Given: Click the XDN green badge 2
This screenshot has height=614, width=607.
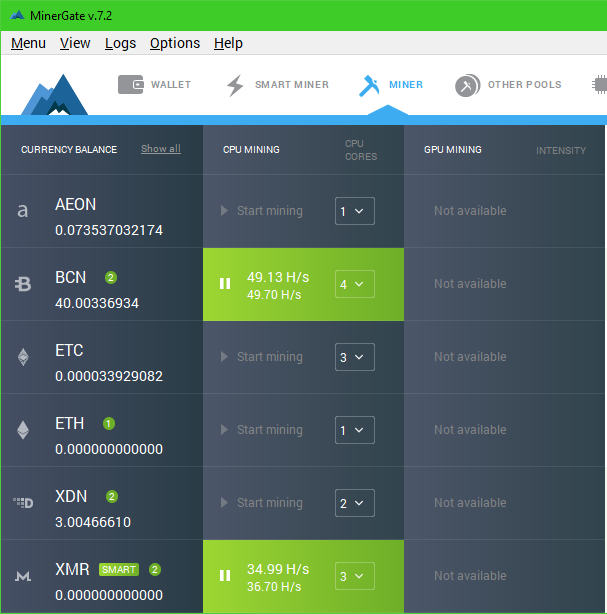Looking at the screenshot, I should click(112, 497).
